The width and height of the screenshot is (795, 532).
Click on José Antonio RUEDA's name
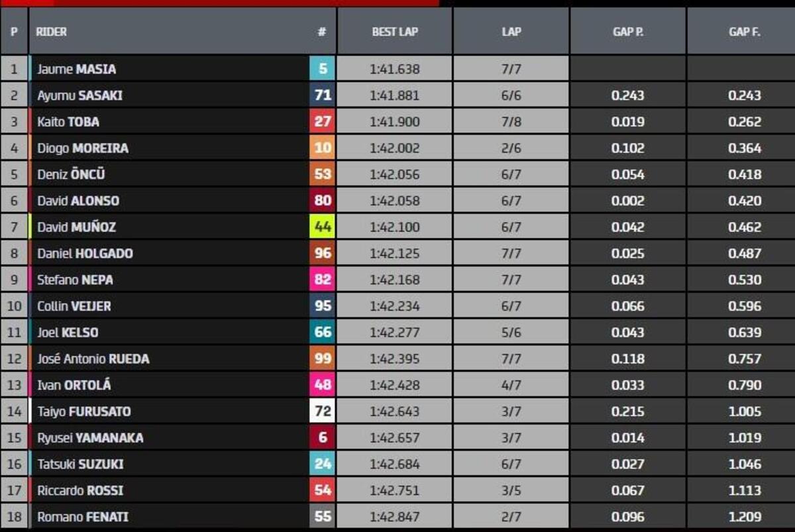coord(93,359)
